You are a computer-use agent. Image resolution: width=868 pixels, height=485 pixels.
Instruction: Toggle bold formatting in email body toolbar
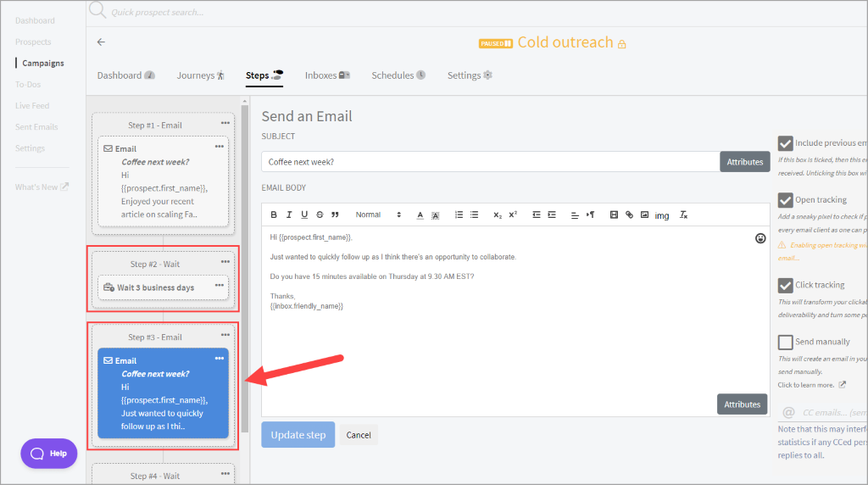(274, 215)
